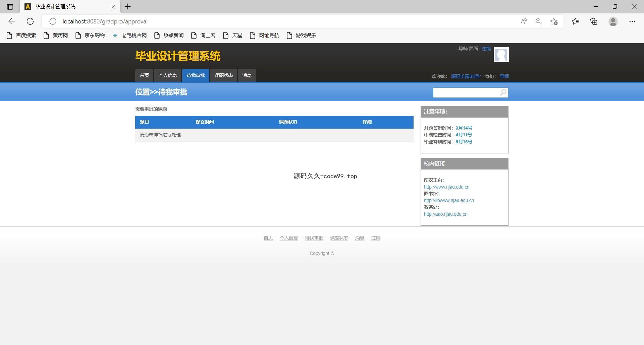Image resolution: width=644 pixels, height=345 pixels.
Task: Open 京东购物 bookmark
Action: [x=90, y=36]
